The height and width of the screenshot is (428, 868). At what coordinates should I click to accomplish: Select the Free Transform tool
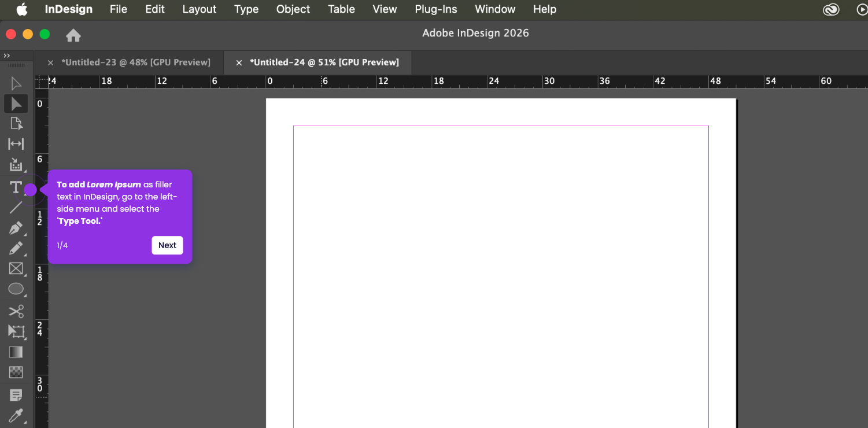[x=16, y=331]
